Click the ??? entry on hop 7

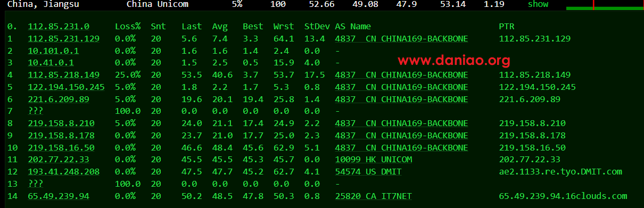coord(36,111)
